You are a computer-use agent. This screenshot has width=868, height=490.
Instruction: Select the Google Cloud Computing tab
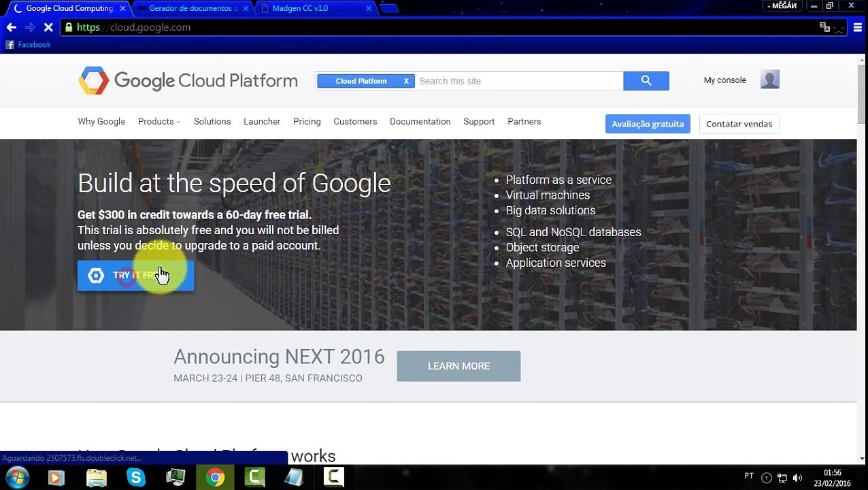[69, 8]
